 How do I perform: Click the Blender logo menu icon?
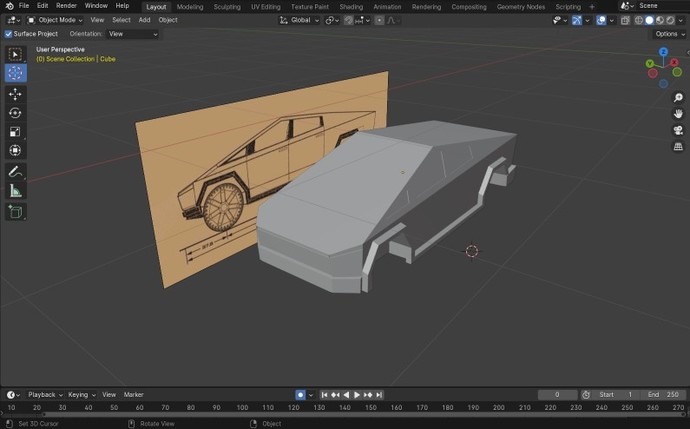tap(9, 6)
